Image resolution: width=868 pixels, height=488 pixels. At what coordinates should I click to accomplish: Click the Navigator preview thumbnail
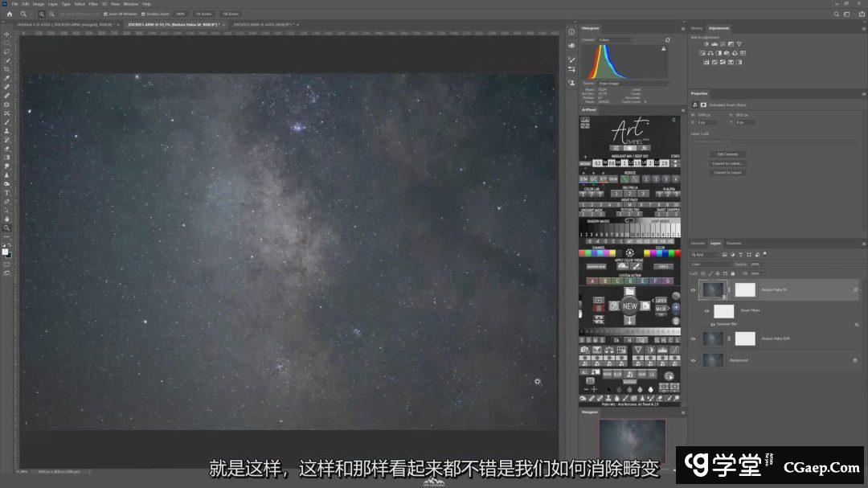tap(633, 439)
